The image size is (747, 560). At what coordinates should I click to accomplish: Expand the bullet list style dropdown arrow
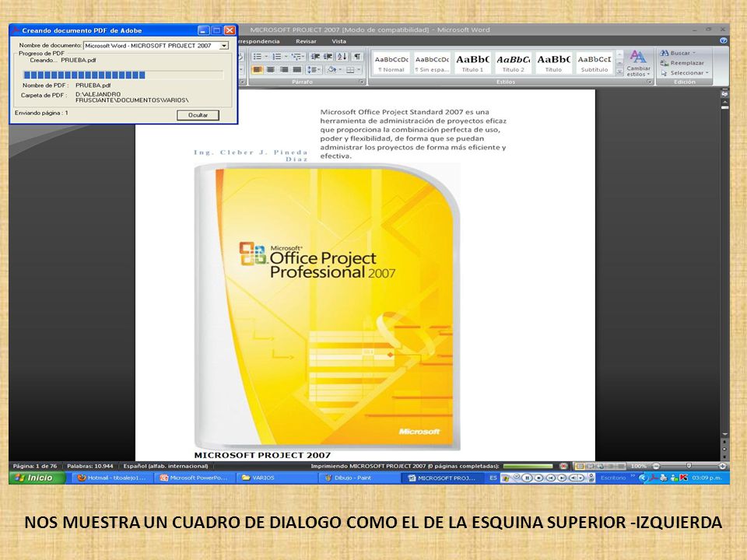pos(266,57)
